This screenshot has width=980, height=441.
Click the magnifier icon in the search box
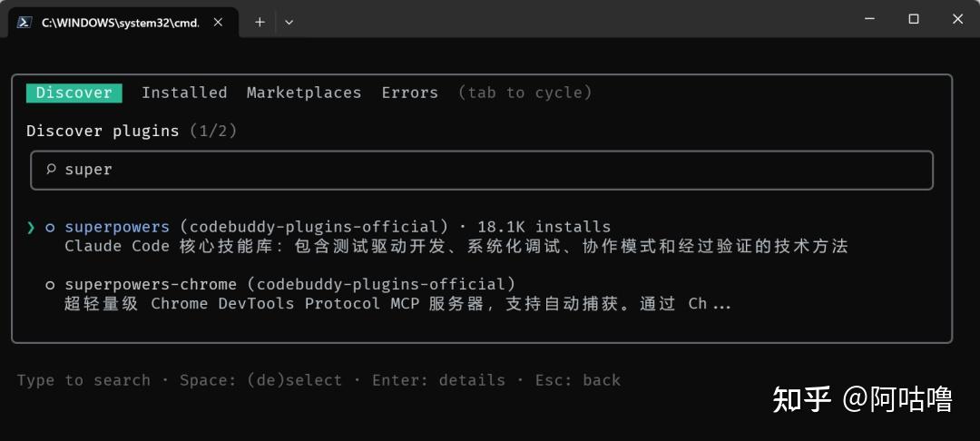(x=51, y=170)
